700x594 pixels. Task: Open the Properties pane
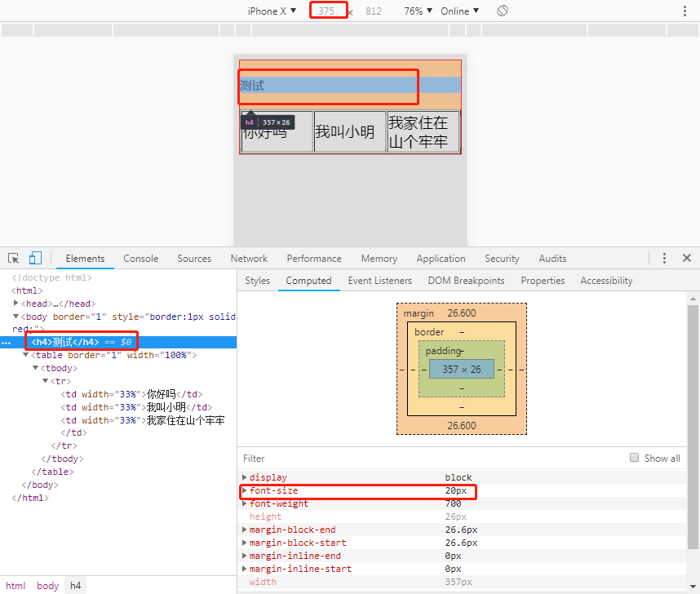coord(543,281)
